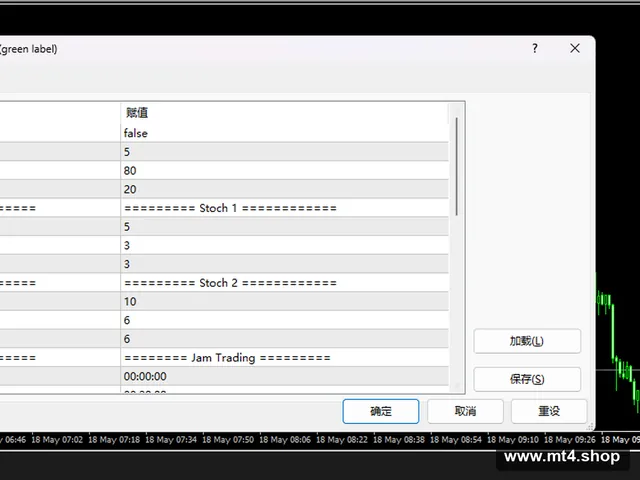Select the value 6 directly under 10
This screenshot has width=640, height=480.
pyautogui.click(x=284, y=320)
